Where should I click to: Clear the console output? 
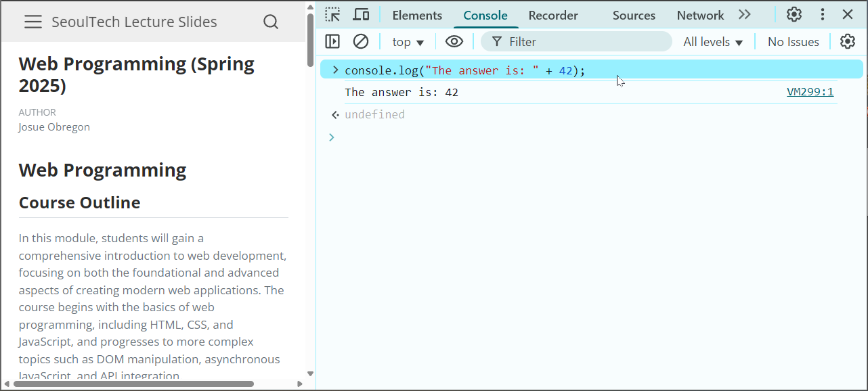361,42
